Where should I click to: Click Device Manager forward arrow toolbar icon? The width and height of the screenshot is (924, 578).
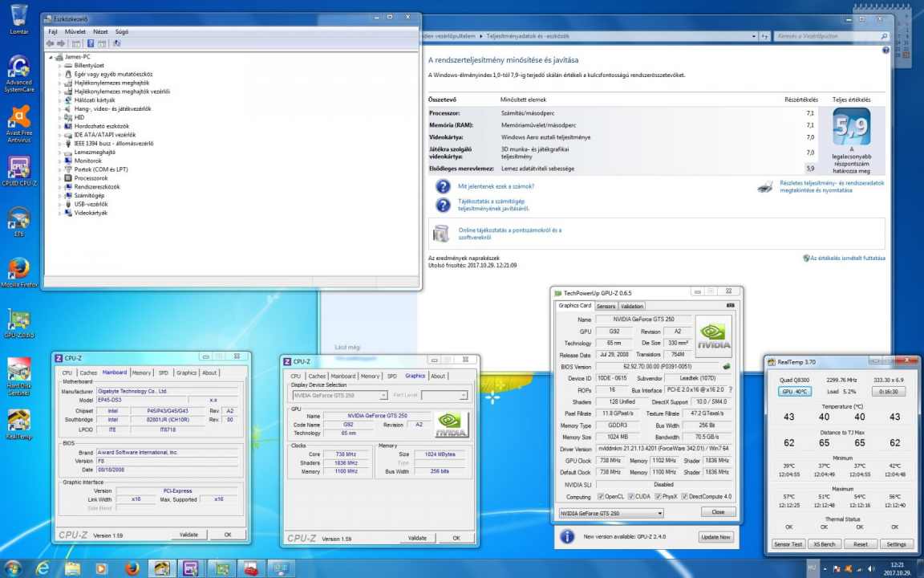[x=61, y=43]
